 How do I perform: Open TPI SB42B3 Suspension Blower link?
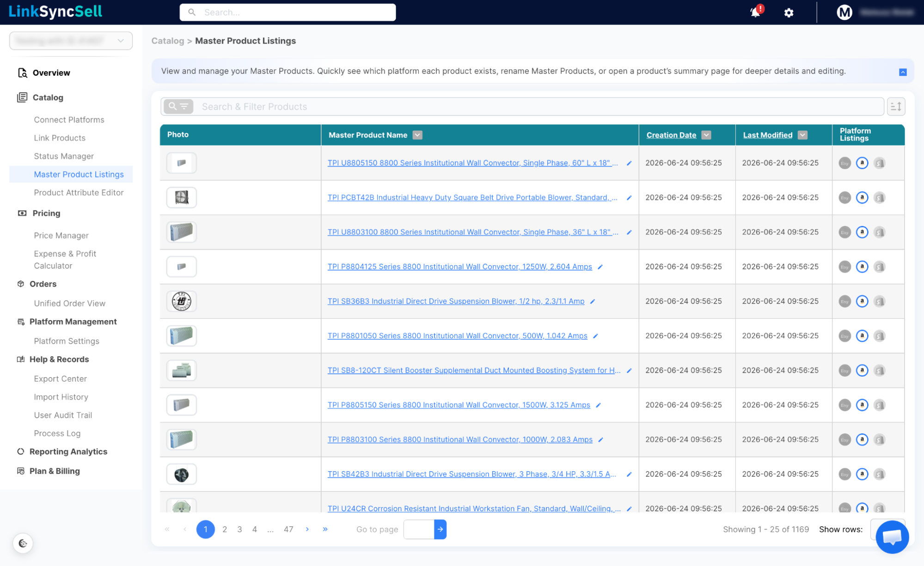(472, 474)
